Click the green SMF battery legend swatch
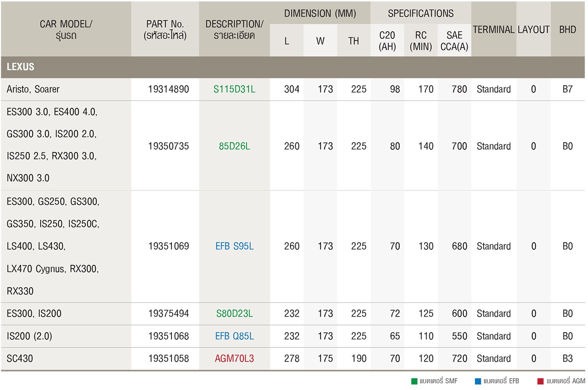This screenshot has width=588, height=390. coord(414,381)
